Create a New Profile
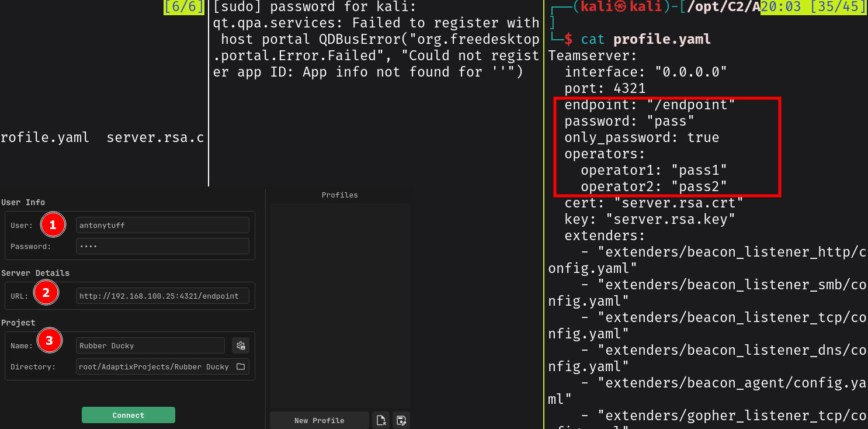868x429 pixels. (319, 420)
